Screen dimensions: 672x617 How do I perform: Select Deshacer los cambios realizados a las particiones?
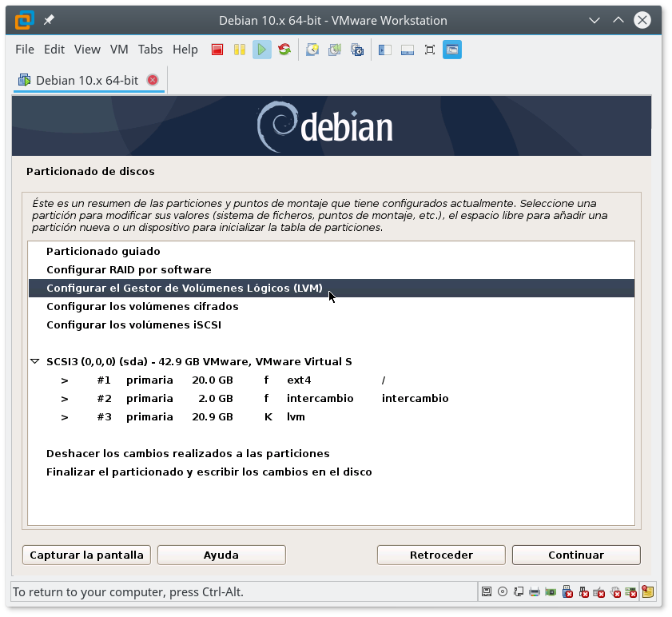pos(332,454)
